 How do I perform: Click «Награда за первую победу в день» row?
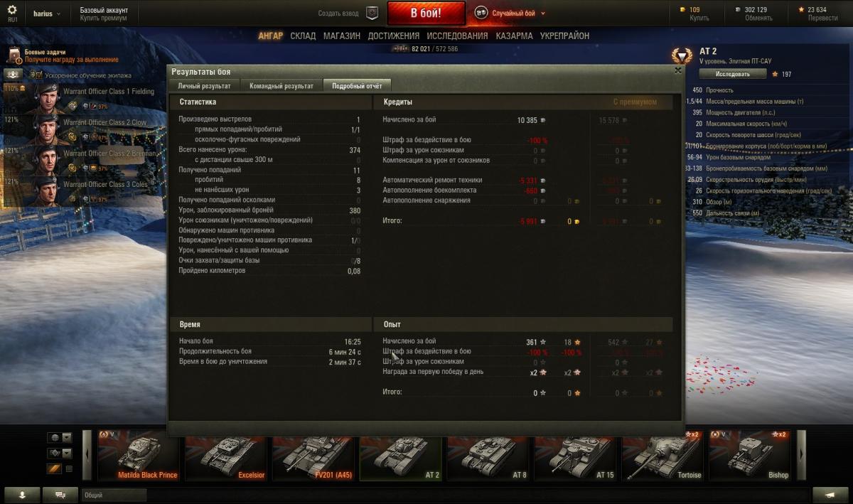[524, 372]
